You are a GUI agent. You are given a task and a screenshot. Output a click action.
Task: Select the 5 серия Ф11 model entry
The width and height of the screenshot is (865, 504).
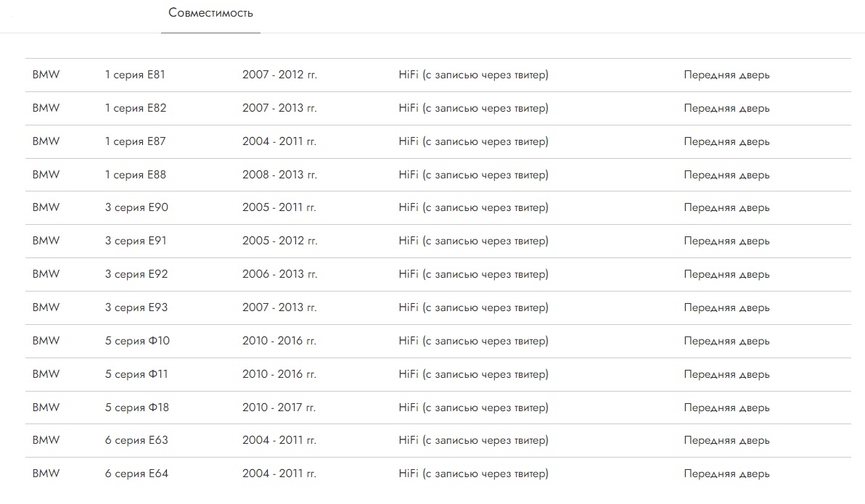tap(136, 374)
